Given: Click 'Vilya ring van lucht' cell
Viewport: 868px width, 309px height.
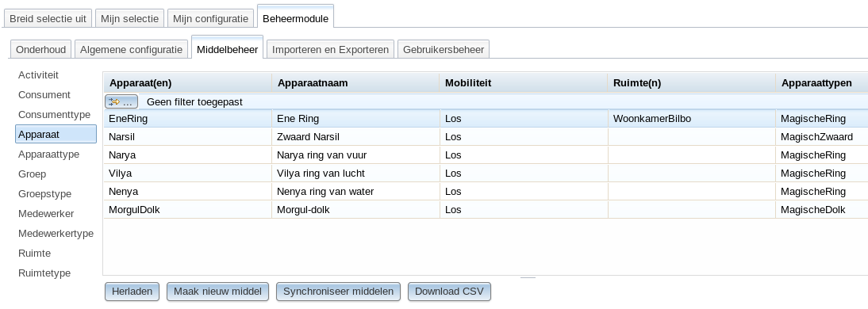Looking at the screenshot, I should [x=356, y=173].
